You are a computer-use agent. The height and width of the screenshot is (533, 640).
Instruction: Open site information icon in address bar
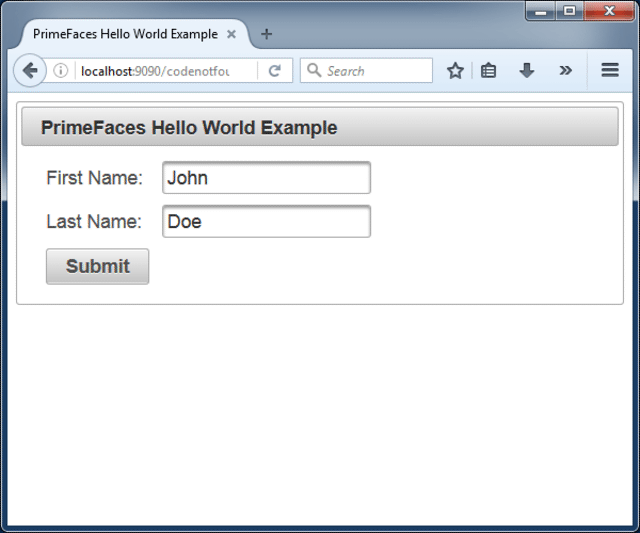(x=60, y=71)
